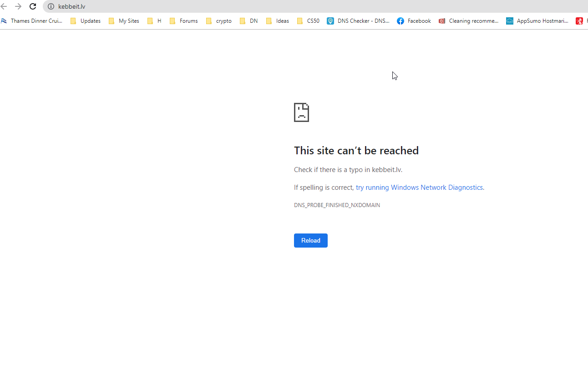Open the Thames Dinner Cruise bookmark
This screenshot has height=365, width=588.
(x=32, y=20)
